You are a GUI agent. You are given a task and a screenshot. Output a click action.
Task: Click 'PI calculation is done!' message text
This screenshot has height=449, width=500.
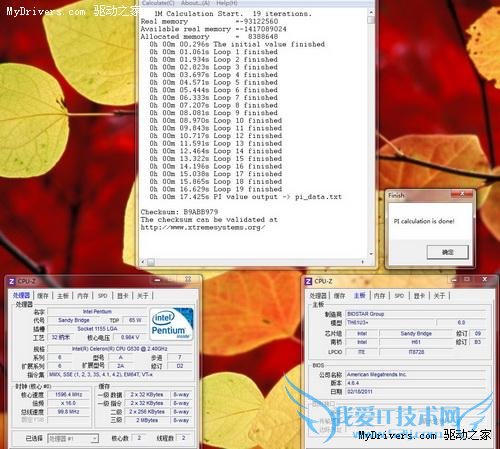pos(424,221)
